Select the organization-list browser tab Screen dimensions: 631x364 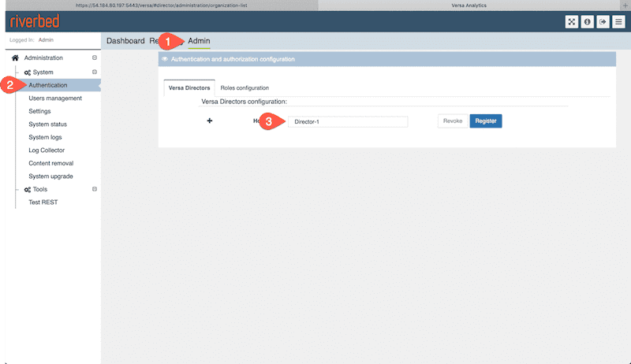[162, 6]
